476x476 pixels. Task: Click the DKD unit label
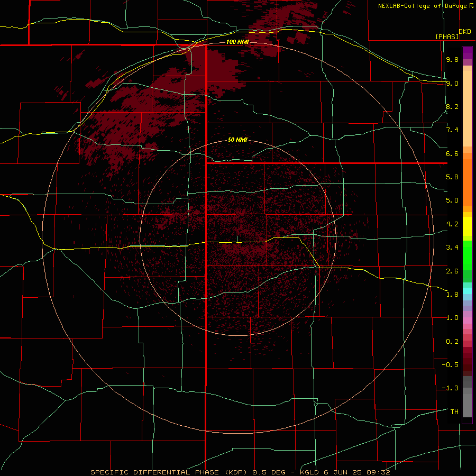(x=465, y=32)
